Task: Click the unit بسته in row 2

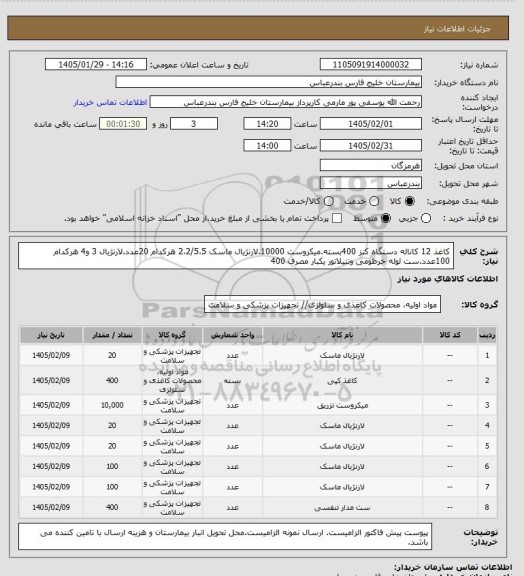Action: [232, 381]
